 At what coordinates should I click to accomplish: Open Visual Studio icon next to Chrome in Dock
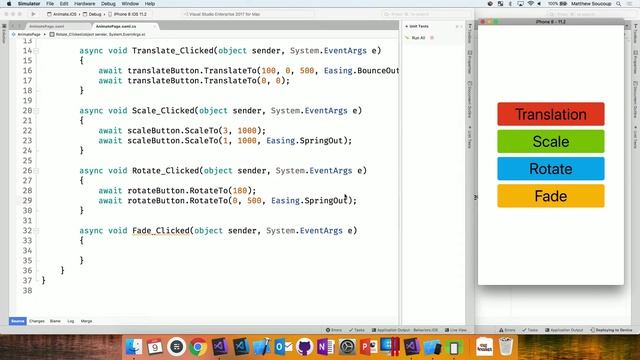[219, 347]
